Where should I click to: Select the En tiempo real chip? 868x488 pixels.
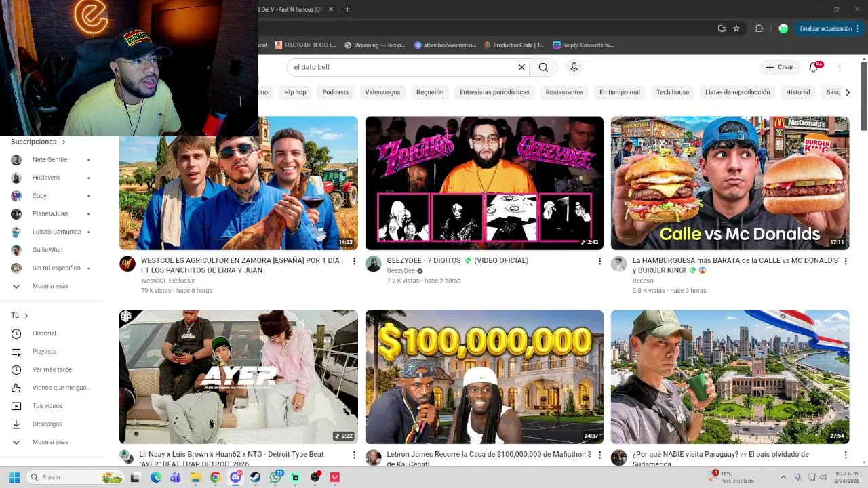[620, 92]
